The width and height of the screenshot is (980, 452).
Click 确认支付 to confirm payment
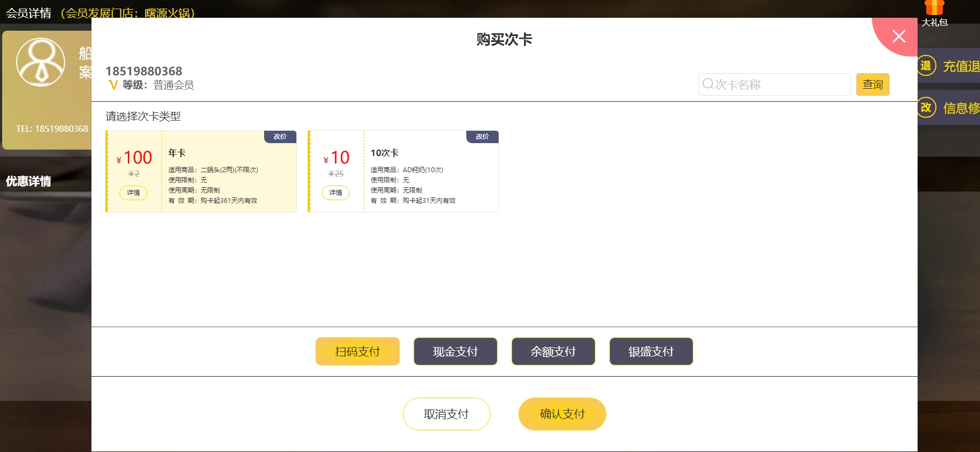[x=562, y=414]
